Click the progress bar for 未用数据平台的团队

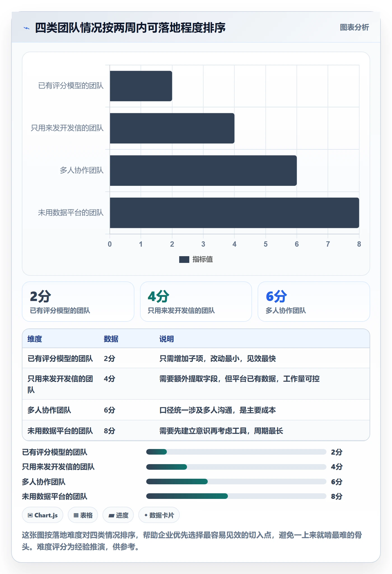[x=236, y=496]
